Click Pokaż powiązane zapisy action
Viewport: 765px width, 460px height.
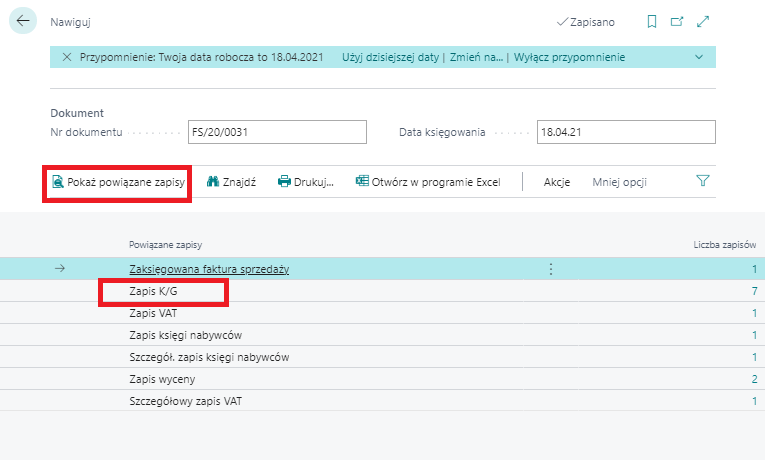point(119,182)
